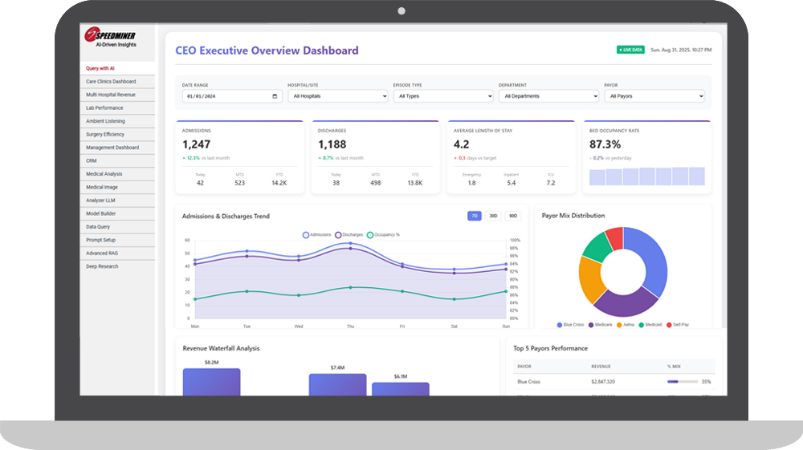This screenshot has width=803, height=450.
Task: Click the Medicaid legend marker
Action: point(643,325)
